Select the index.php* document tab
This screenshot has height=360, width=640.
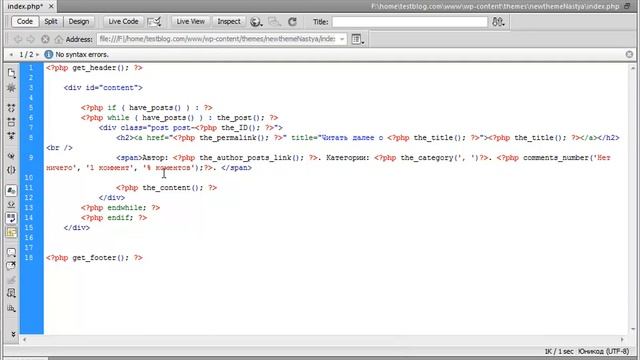(x=25, y=7)
